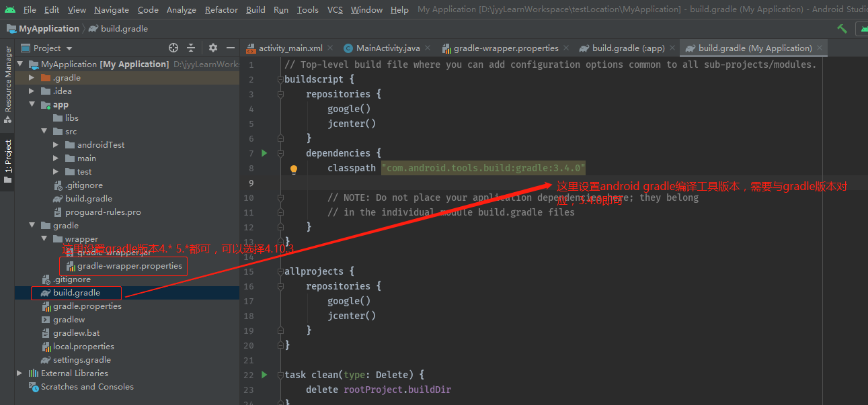Open the Build menu
This screenshot has width=868, height=405.
coord(255,9)
